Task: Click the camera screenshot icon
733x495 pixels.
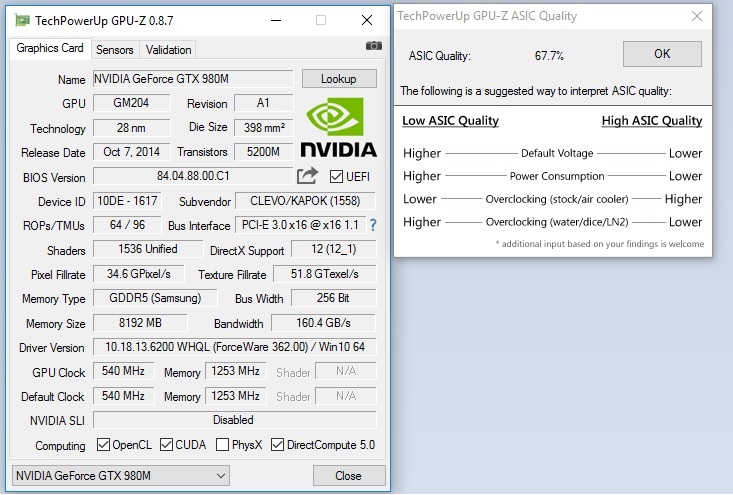Action: [374, 46]
